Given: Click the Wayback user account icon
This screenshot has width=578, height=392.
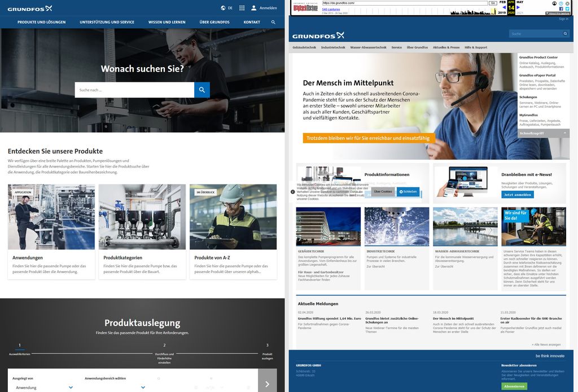Looking at the screenshot, I should pos(554,3).
